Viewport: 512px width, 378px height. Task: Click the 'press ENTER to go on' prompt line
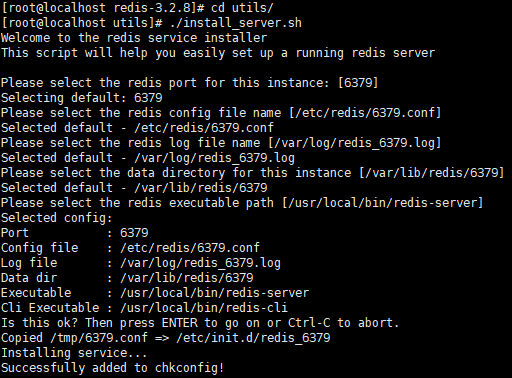pos(200,323)
